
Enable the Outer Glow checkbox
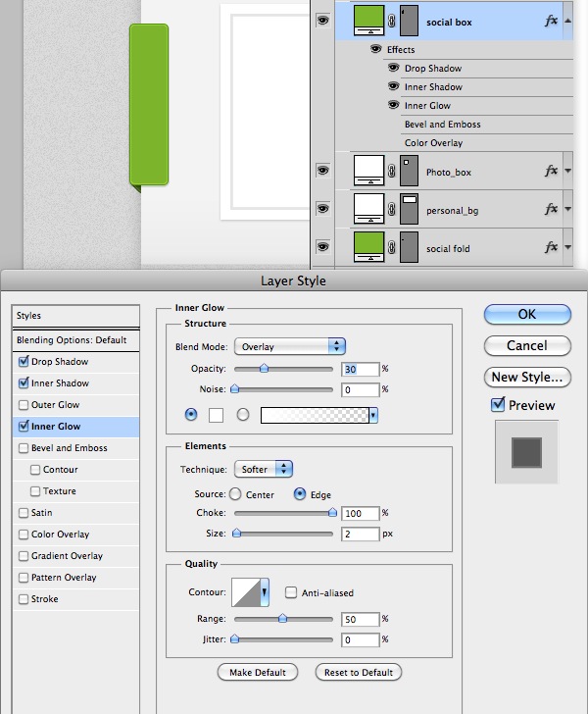(24, 405)
